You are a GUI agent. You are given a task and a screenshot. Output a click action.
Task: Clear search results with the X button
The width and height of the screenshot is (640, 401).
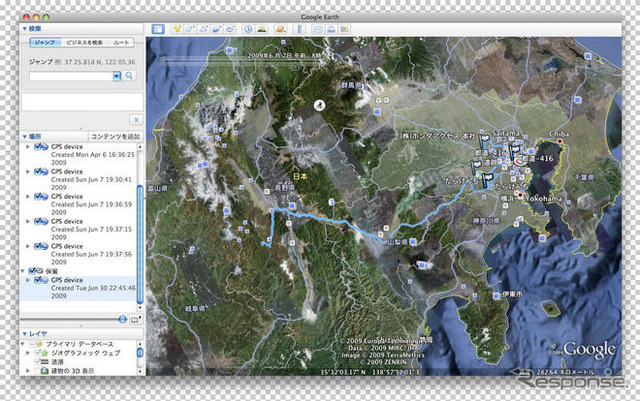coord(136,120)
